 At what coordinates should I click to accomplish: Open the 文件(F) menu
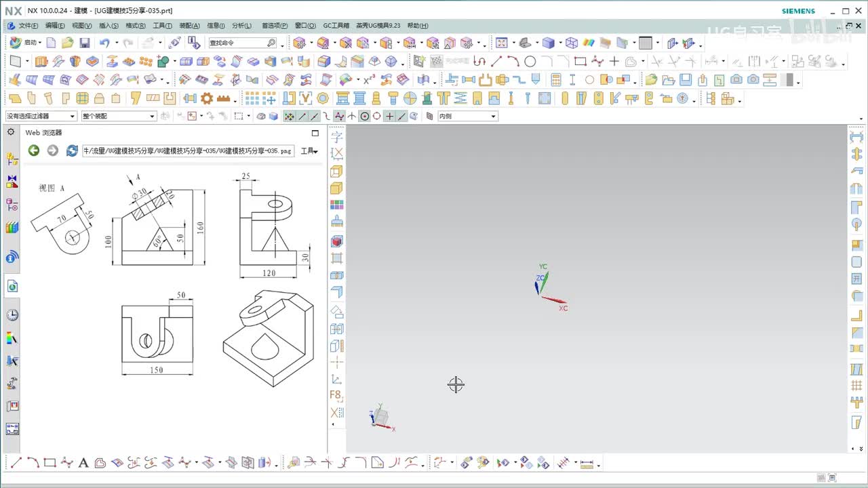pos(28,26)
